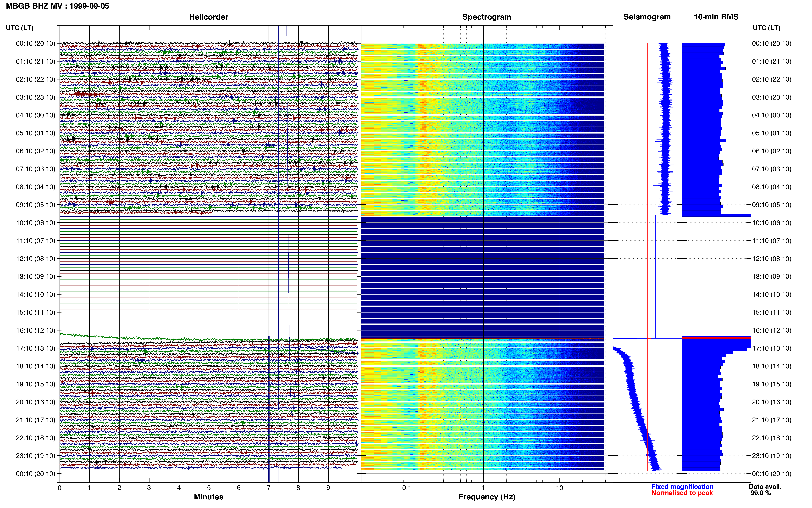Screen dimensions: 812x508
Task: Click minute tick label 5 on helicorder axis
Action: point(209,488)
